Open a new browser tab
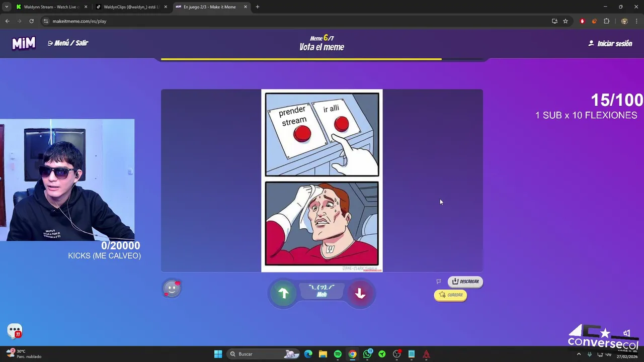 click(x=258, y=7)
